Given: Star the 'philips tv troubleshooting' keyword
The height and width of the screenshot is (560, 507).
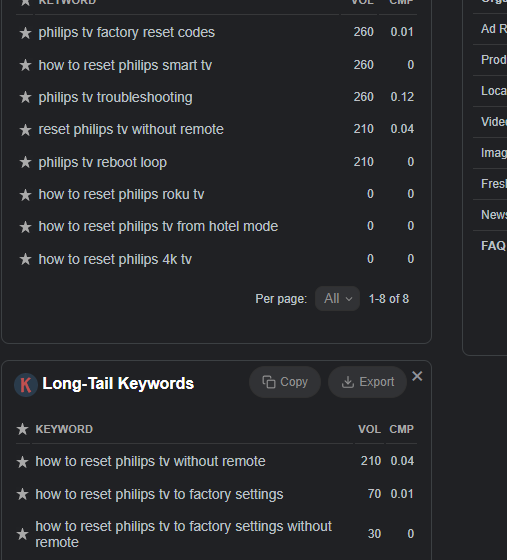Looking at the screenshot, I should pyautogui.click(x=25, y=97).
